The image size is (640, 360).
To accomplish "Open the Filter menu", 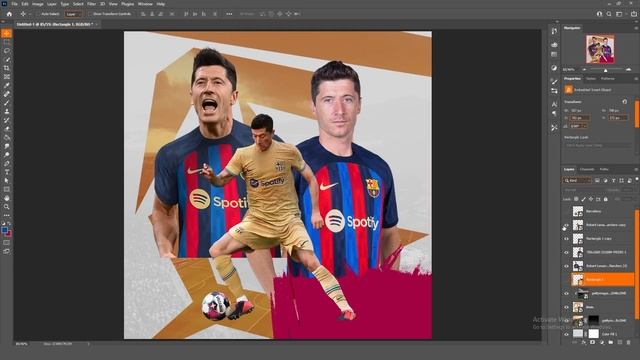I will pyautogui.click(x=91, y=4).
